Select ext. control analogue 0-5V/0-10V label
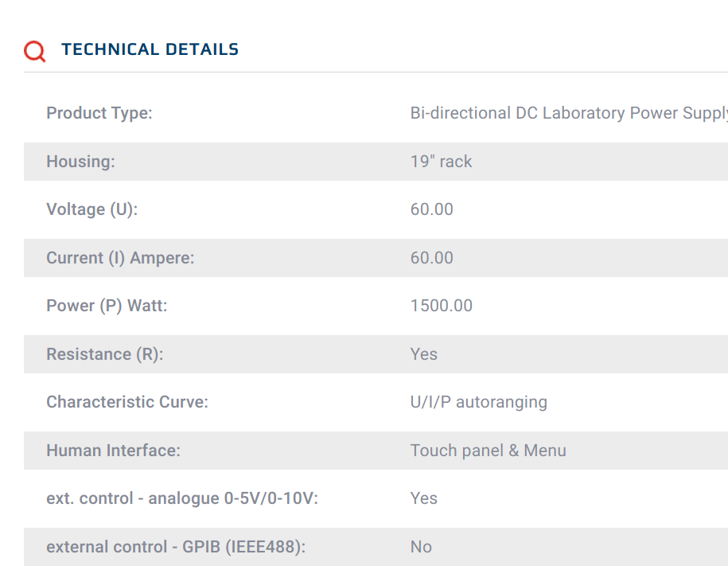Viewport: 728px width, 566px height. 182,498
